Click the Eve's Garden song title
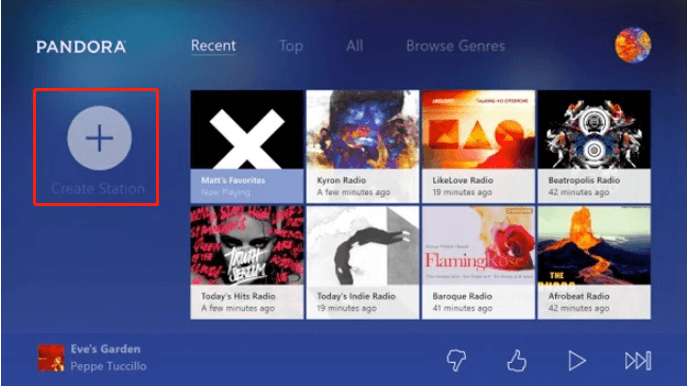Viewport: 688px width, 387px height. [106, 349]
